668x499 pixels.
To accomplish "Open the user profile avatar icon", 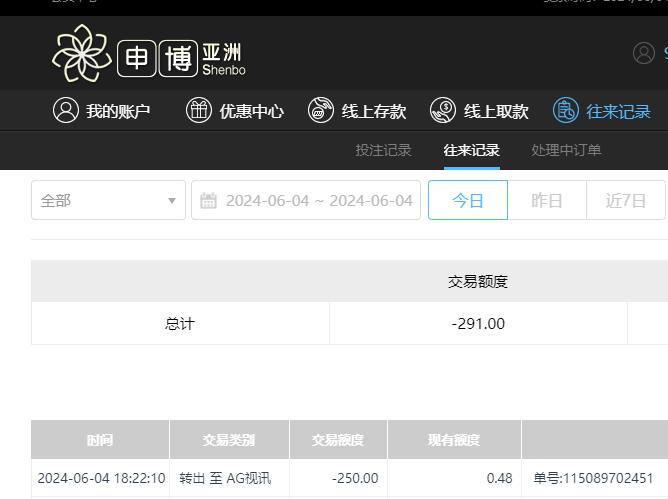I will click(x=644, y=53).
